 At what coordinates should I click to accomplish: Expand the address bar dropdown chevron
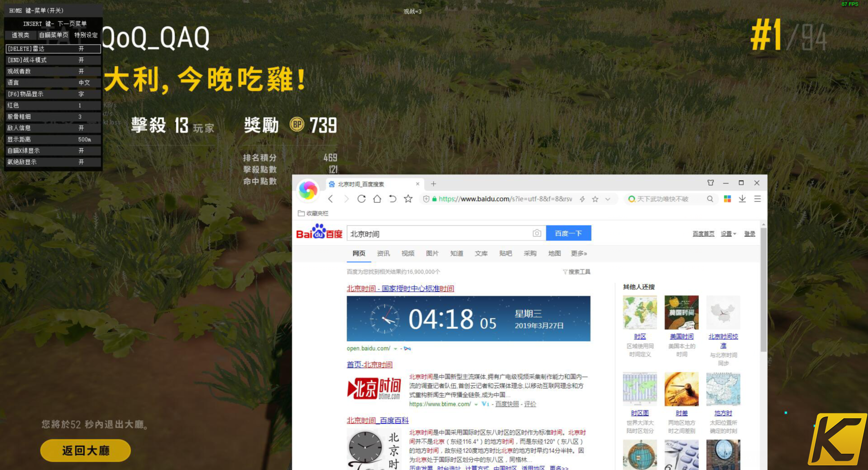(608, 199)
